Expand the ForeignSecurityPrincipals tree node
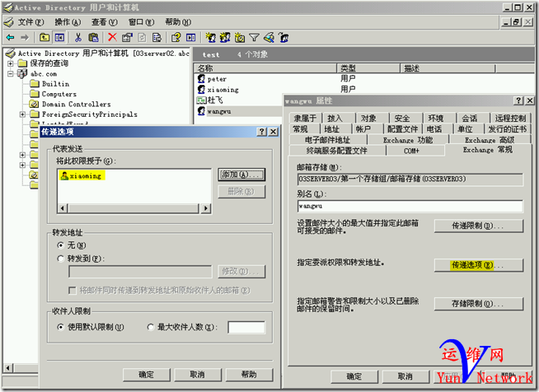539x392 pixels. [22, 114]
